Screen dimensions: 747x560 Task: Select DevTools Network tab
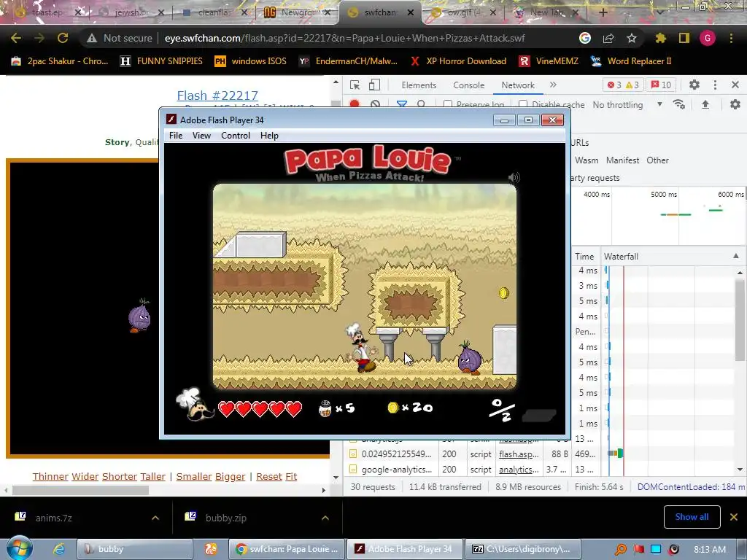tap(518, 85)
